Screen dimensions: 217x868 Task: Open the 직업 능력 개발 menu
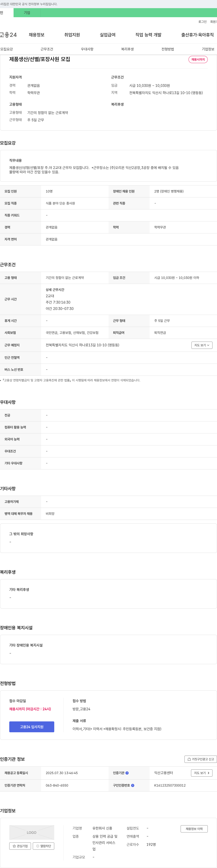148,35
